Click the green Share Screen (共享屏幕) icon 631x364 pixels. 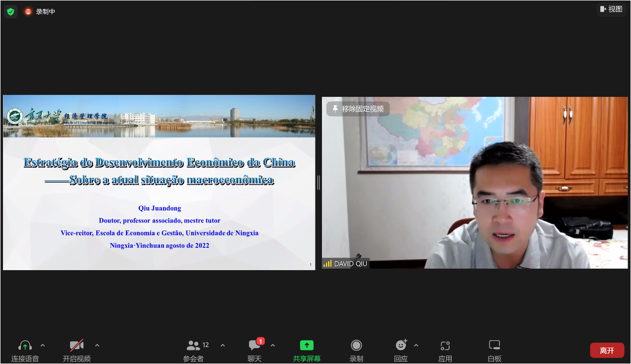(307, 346)
